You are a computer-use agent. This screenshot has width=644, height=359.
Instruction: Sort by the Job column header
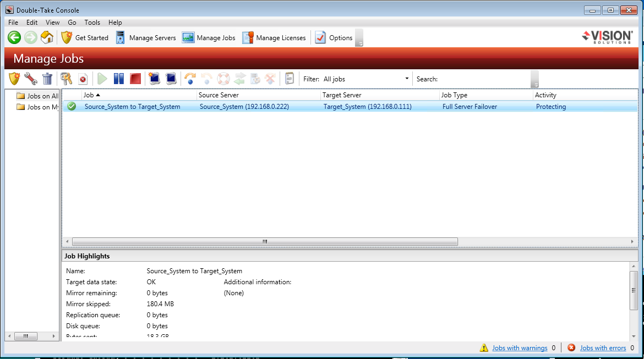pyautogui.click(x=88, y=95)
